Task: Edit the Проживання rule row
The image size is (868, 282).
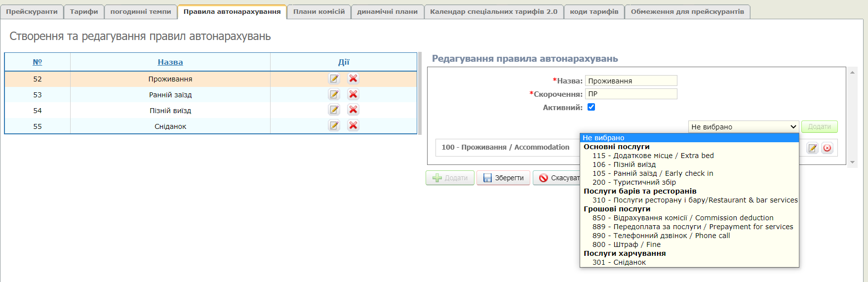Action: (334, 79)
